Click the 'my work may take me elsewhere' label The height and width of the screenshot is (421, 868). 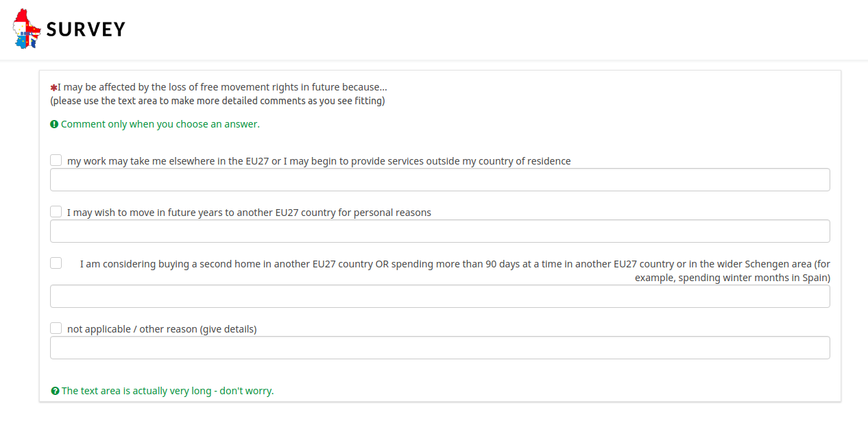[x=319, y=161]
